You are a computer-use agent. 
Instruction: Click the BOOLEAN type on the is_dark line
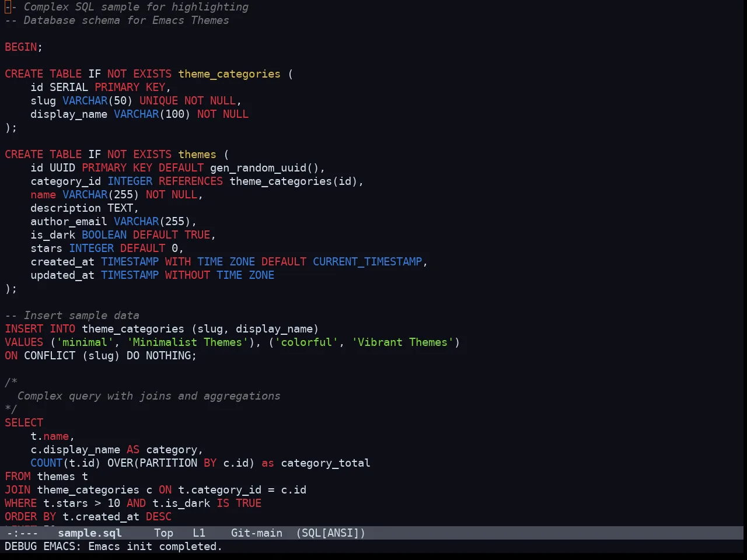coord(104,235)
